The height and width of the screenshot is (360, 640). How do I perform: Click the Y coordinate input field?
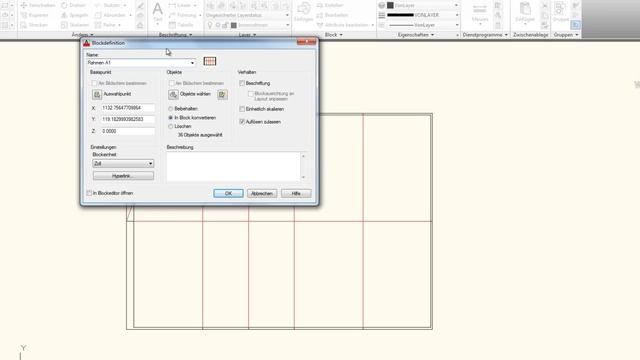[x=128, y=120]
